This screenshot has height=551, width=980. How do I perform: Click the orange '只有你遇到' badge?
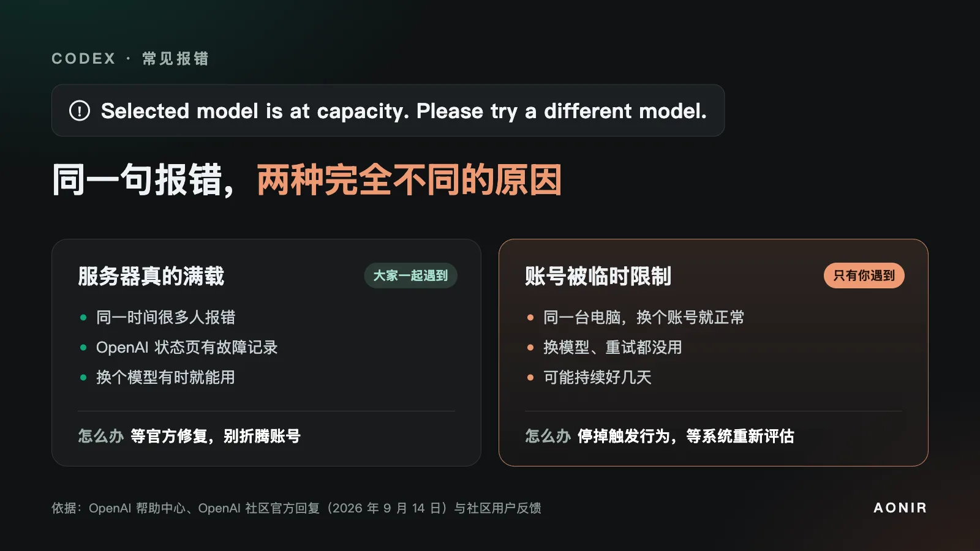(864, 275)
